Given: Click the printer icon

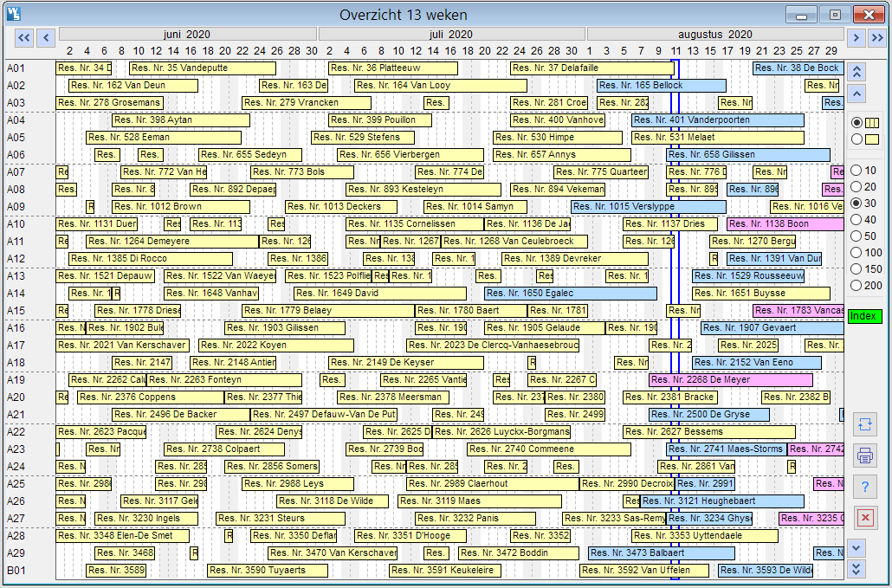Looking at the screenshot, I should [x=864, y=455].
